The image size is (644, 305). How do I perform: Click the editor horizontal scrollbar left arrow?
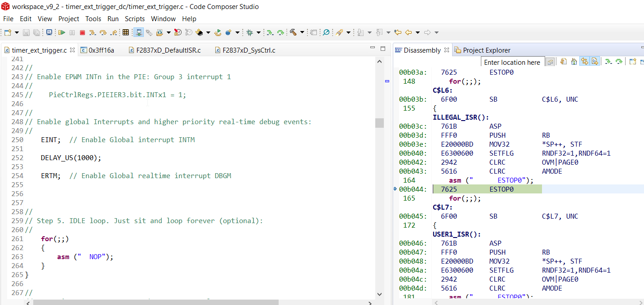tap(29, 303)
